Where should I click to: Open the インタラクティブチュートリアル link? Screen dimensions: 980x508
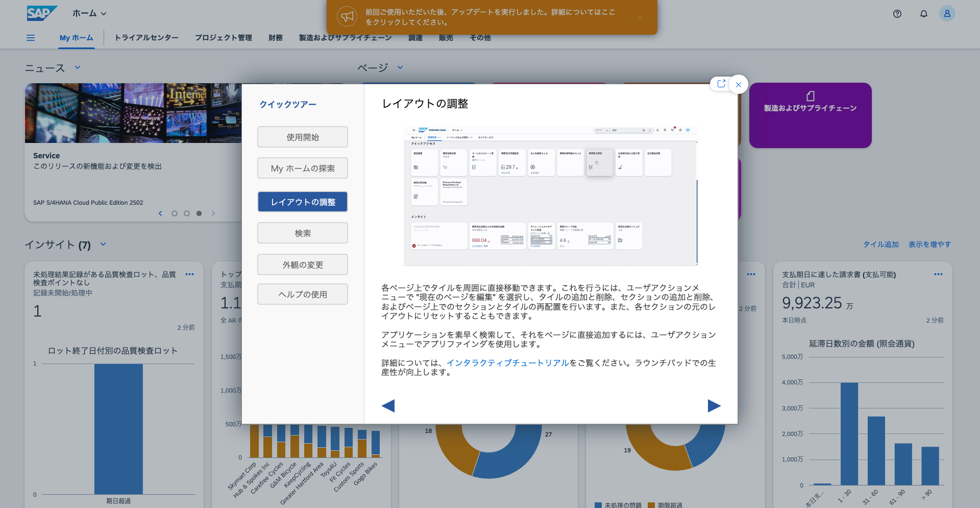click(508, 363)
